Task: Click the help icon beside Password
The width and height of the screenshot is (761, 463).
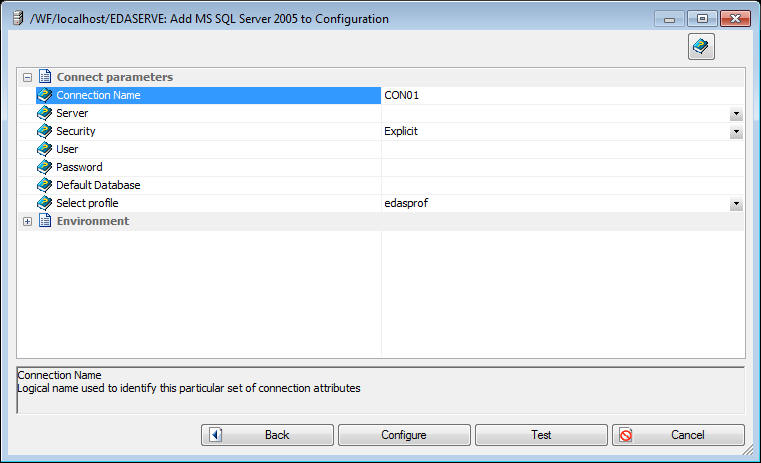Action: 45,167
